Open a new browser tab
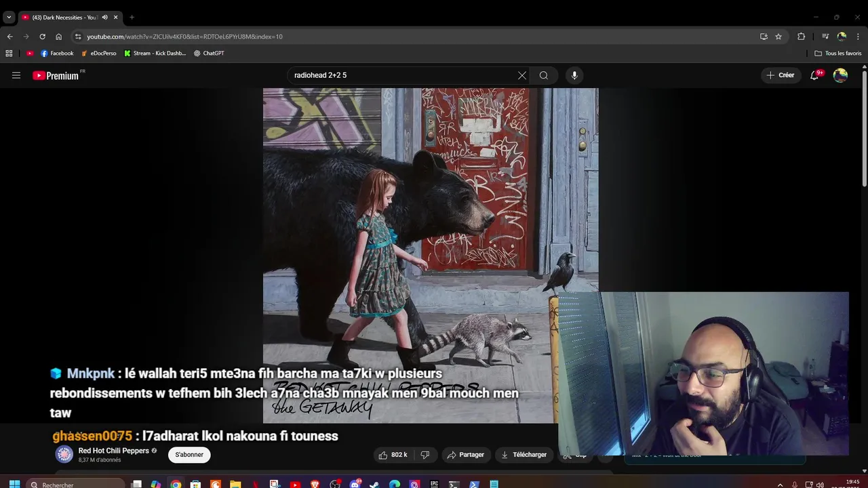The height and width of the screenshot is (488, 868). tap(132, 17)
